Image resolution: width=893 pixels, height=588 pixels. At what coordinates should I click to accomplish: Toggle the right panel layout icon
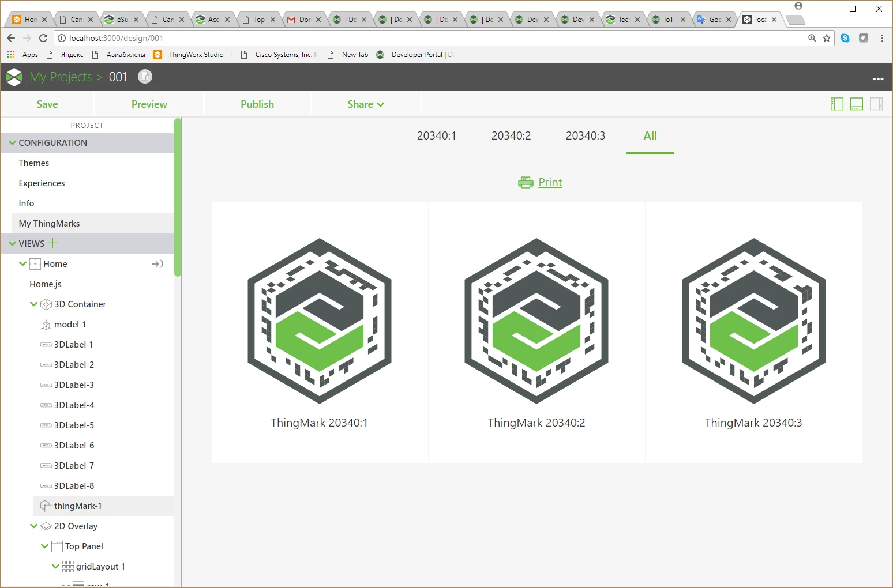pyautogui.click(x=876, y=104)
